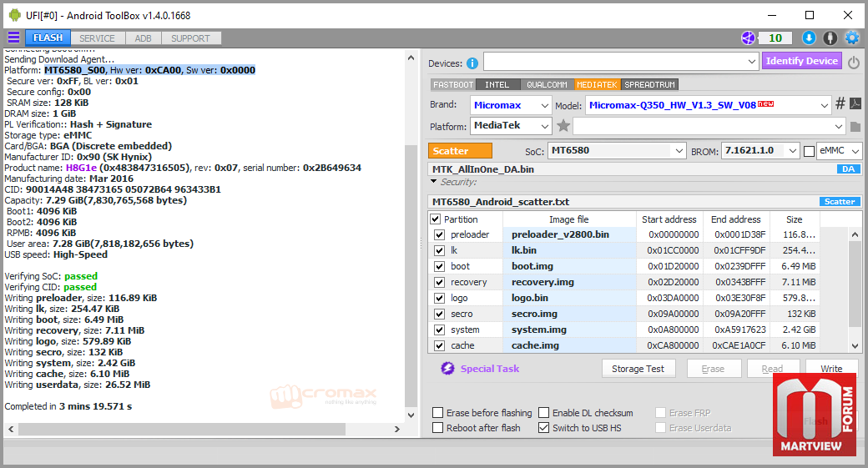The image size is (868, 468).
Task: Uncheck the cache partition checkbox
Action: [x=440, y=345]
